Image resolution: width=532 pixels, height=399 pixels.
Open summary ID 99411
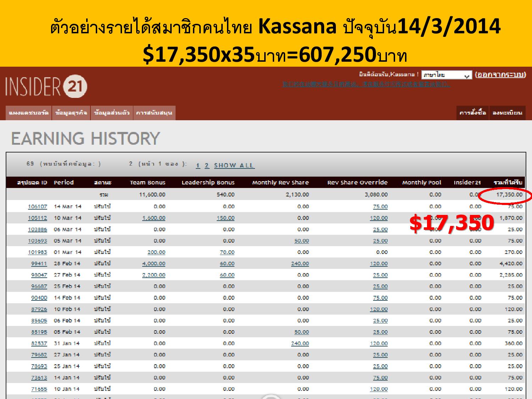coord(39,264)
